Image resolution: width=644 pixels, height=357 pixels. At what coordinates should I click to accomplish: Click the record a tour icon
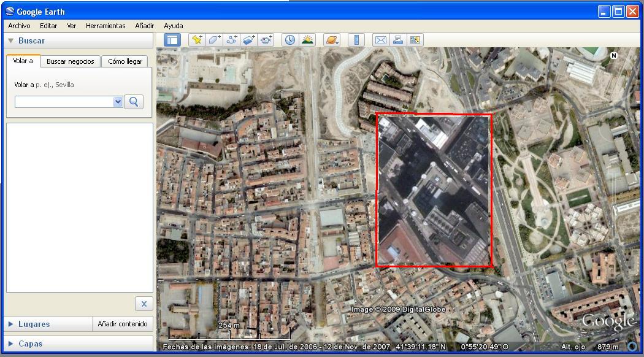(x=266, y=40)
